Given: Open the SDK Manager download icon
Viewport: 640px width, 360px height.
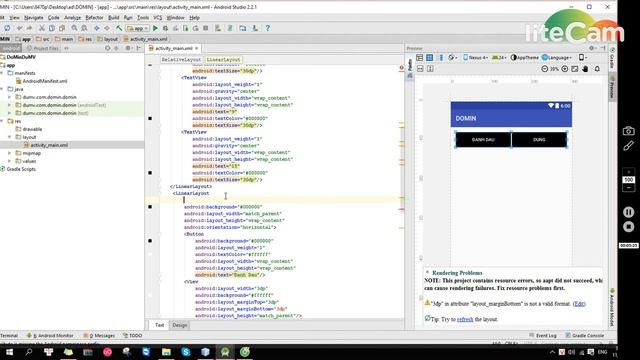Looking at the screenshot, I should [x=255, y=28].
